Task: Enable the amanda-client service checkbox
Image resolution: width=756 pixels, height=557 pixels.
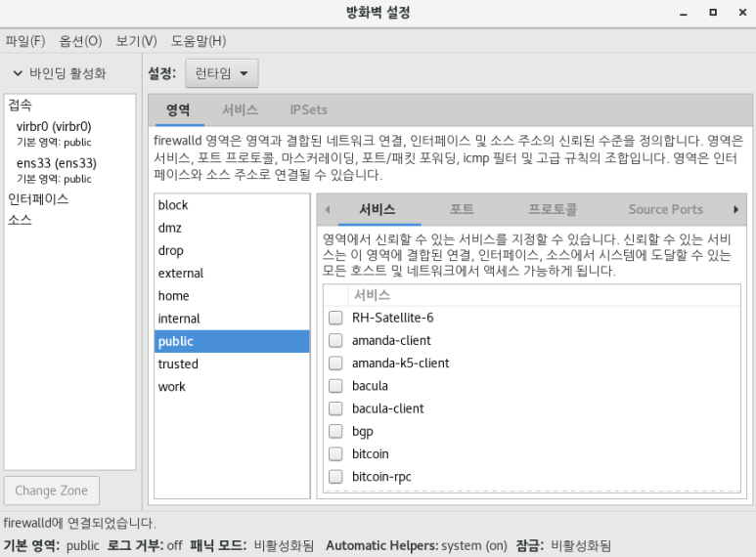Action: (x=335, y=341)
